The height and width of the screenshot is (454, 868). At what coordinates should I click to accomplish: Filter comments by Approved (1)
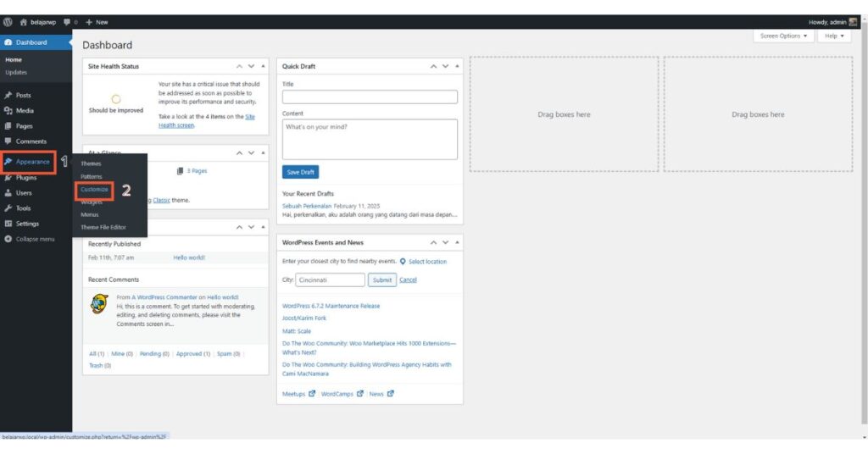click(193, 354)
